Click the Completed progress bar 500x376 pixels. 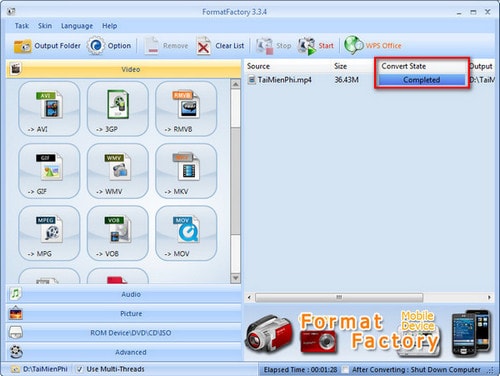(x=422, y=80)
